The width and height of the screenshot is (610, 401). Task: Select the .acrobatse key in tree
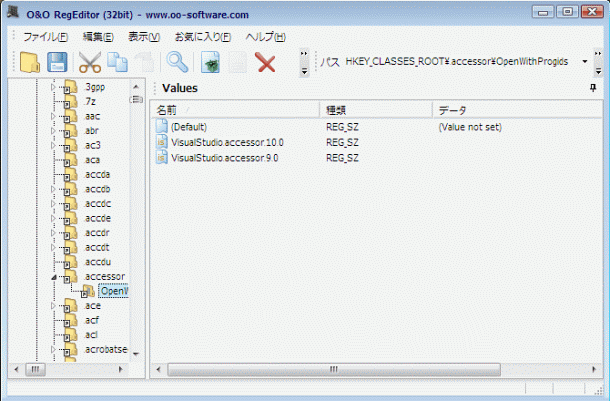pos(105,349)
